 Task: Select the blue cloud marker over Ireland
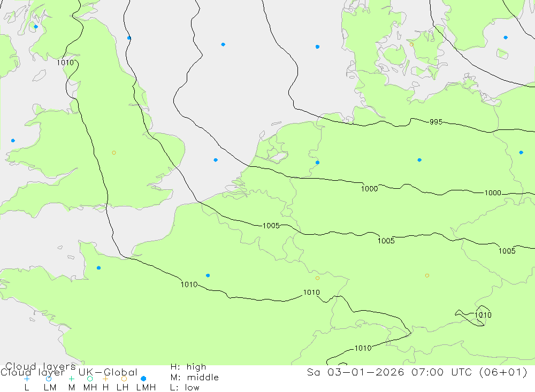(x=13, y=141)
